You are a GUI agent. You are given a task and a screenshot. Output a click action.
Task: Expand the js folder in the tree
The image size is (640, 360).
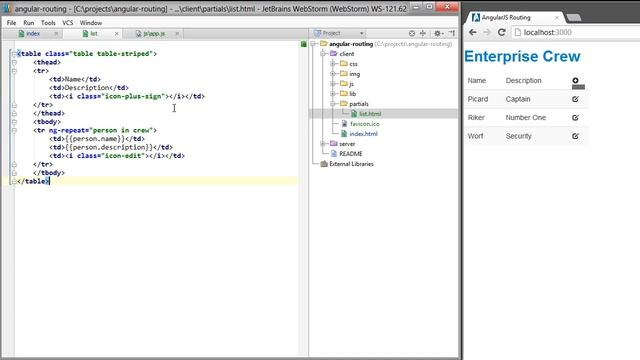coord(333,84)
